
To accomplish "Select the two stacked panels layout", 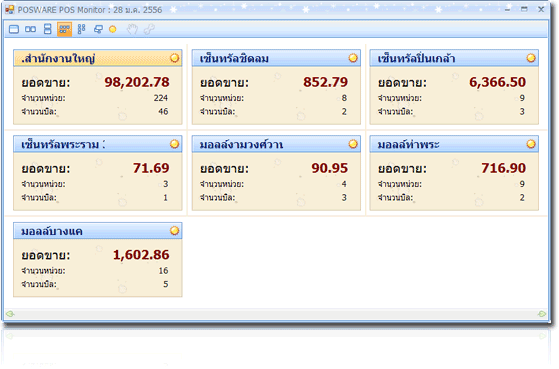I will pyautogui.click(x=47, y=29).
